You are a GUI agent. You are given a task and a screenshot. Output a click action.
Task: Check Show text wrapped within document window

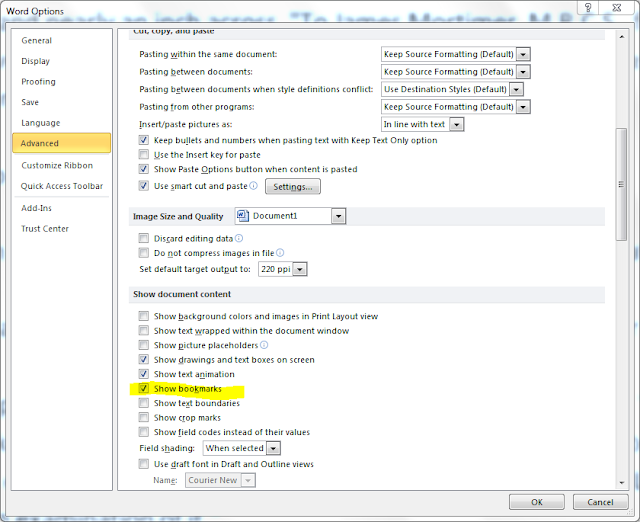(x=144, y=330)
